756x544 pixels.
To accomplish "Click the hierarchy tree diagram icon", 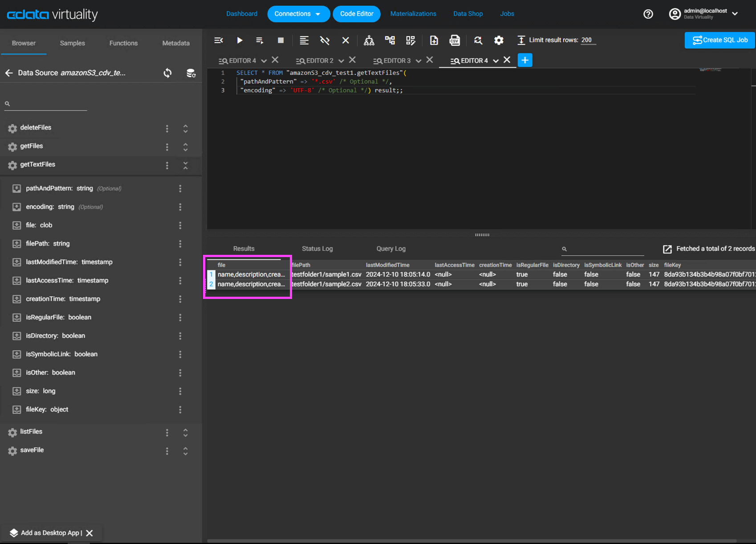I will pos(369,41).
